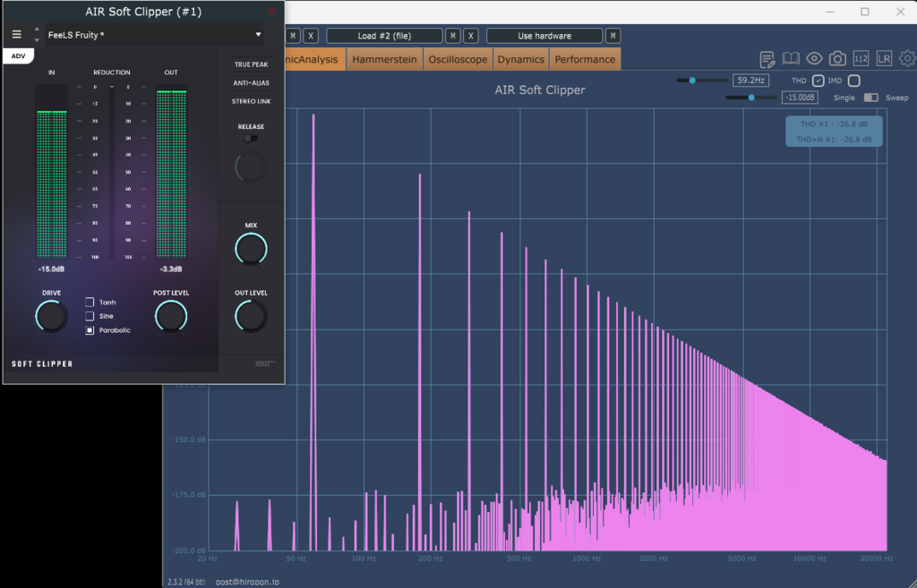
Task: Click the M button right of Load #2 (file)
Action: (452, 36)
